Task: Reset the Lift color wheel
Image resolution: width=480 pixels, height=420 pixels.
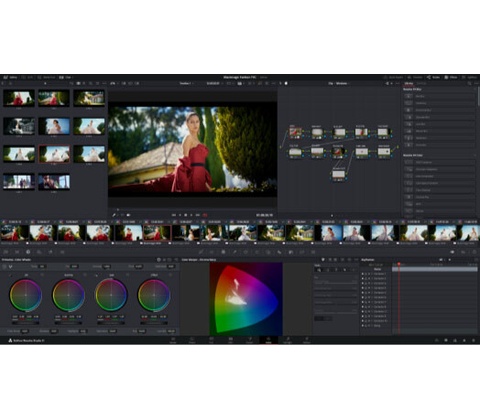Action: pos(42,275)
